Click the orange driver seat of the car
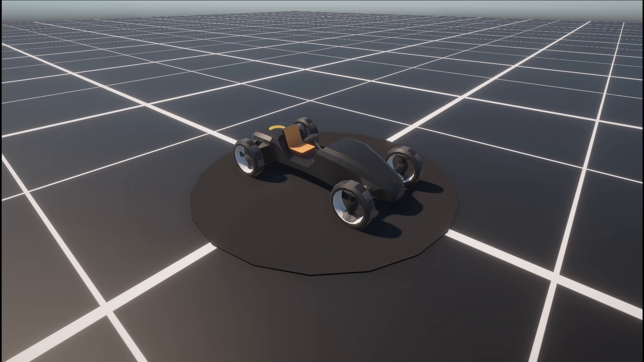The width and height of the screenshot is (644, 362). tap(298, 141)
